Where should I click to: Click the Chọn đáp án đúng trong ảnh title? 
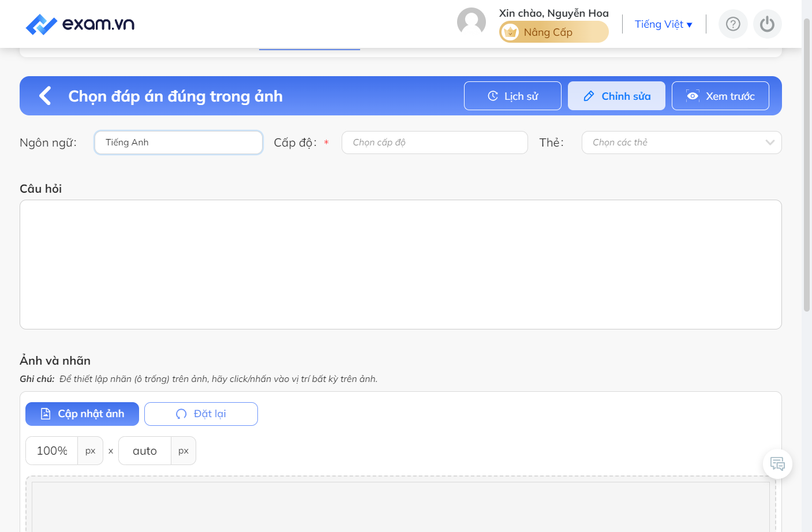pyautogui.click(x=175, y=96)
